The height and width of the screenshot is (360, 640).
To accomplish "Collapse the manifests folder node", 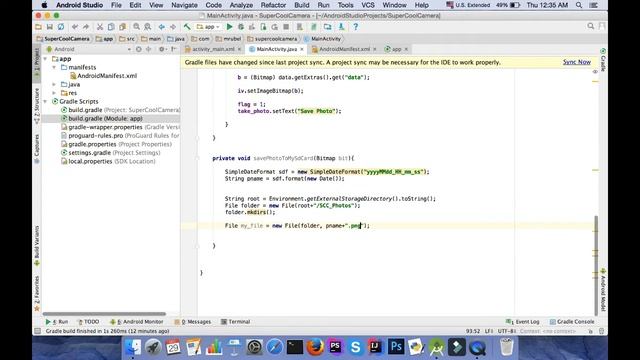I will click(54, 67).
